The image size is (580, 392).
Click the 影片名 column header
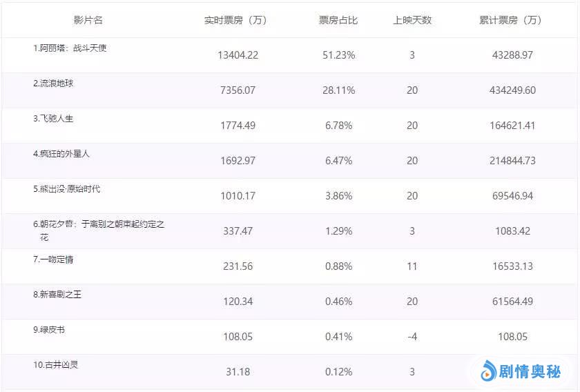(88, 20)
